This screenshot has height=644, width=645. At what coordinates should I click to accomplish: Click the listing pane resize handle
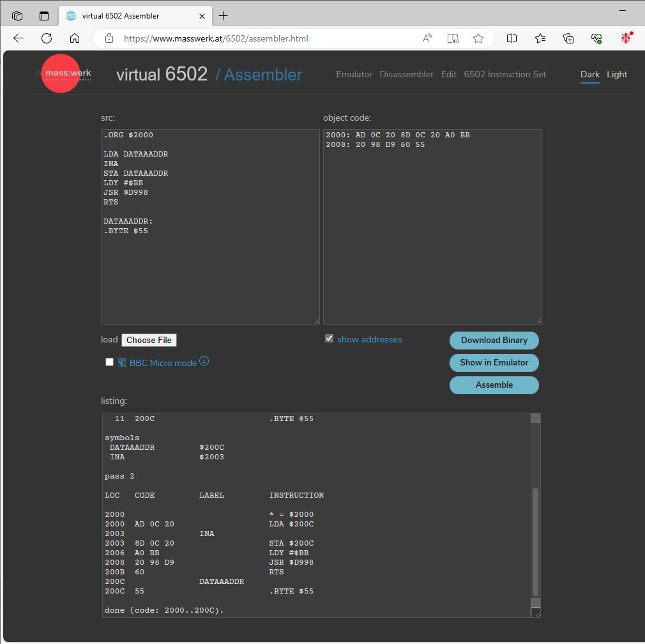click(536, 613)
